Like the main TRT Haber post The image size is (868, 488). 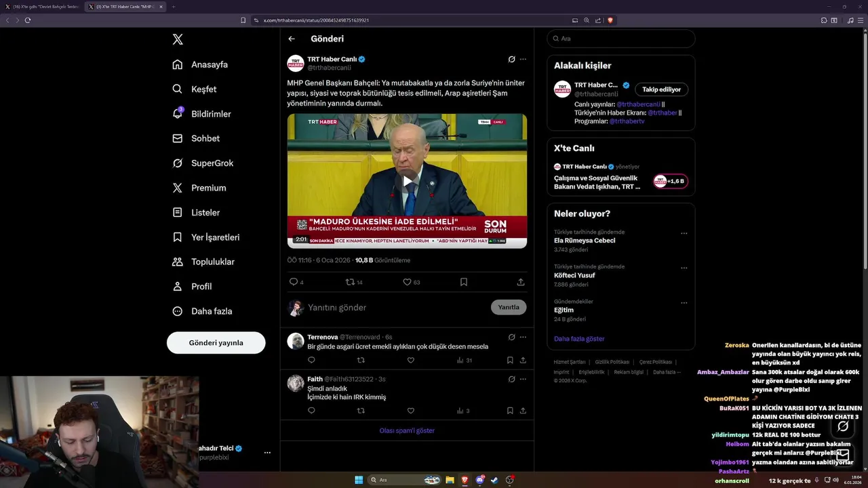(x=408, y=282)
